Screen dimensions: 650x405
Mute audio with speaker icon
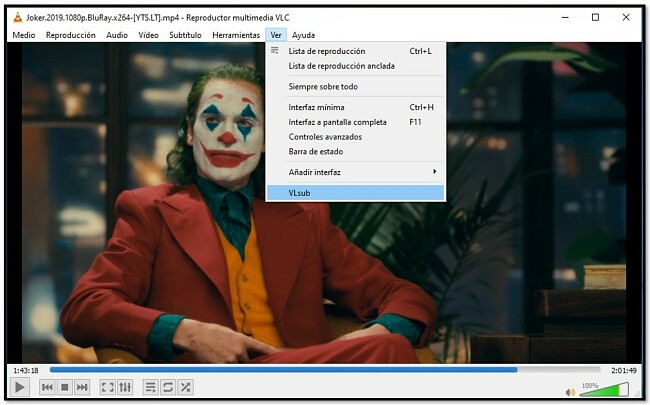point(570,392)
